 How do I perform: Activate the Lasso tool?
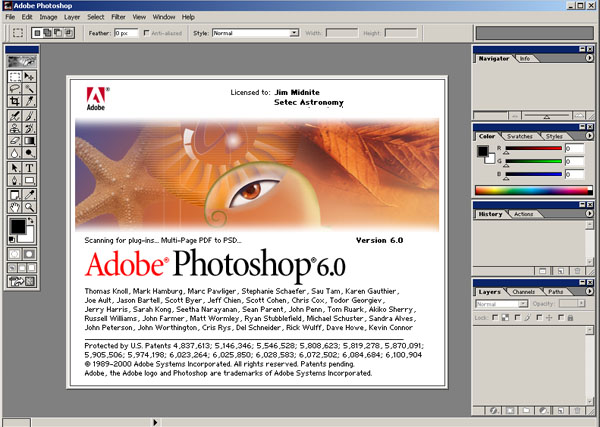click(x=15, y=89)
